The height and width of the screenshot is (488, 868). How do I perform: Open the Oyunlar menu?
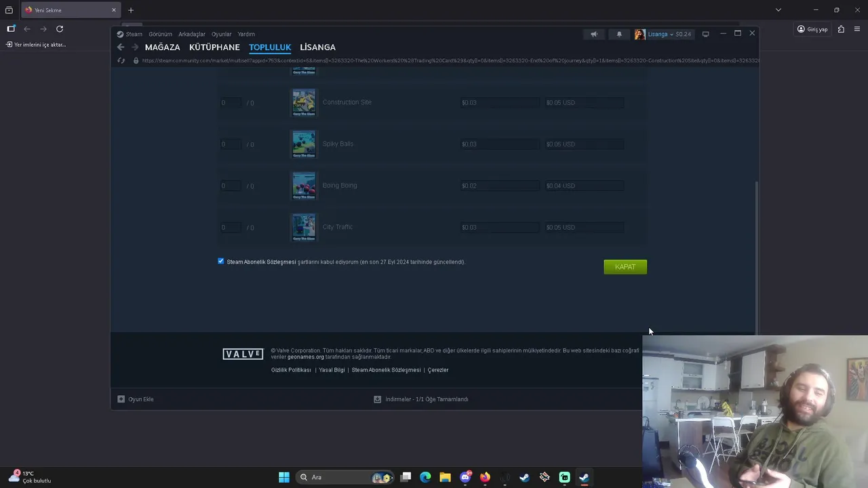click(222, 34)
